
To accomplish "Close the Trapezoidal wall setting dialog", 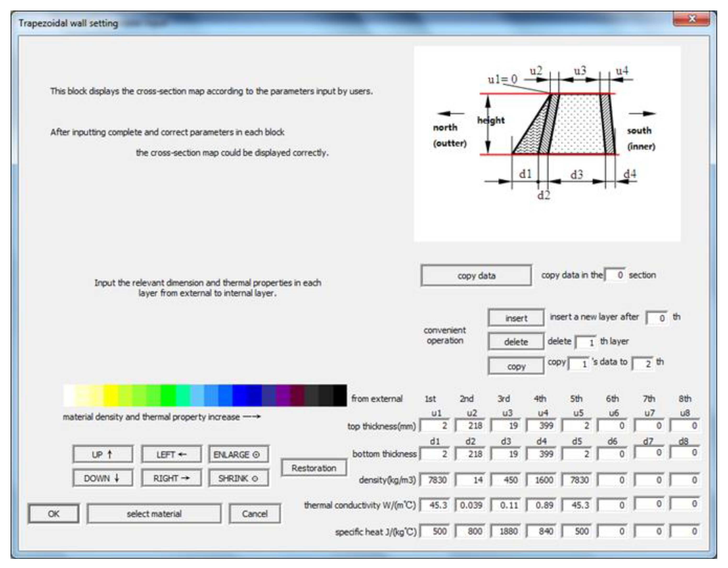I will (692, 19).
